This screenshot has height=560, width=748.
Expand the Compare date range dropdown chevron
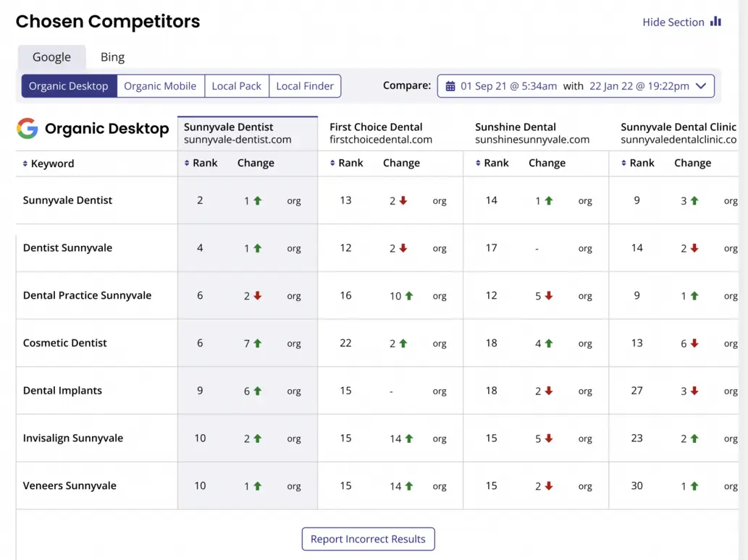[x=700, y=86]
